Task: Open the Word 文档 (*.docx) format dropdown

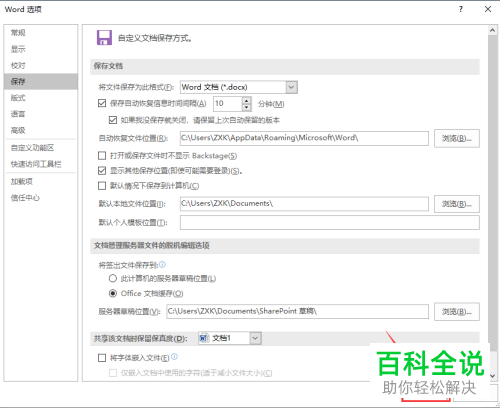Action: [x=291, y=87]
